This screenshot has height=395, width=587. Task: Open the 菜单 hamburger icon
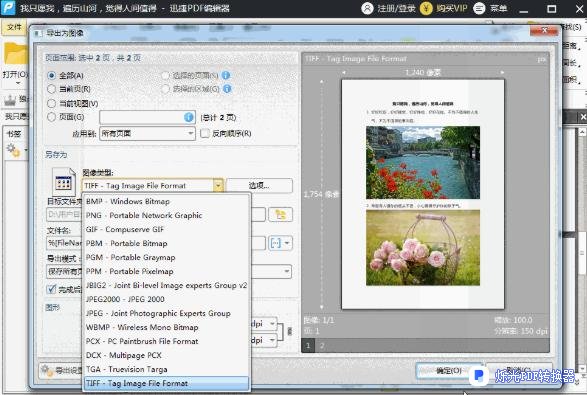point(479,8)
